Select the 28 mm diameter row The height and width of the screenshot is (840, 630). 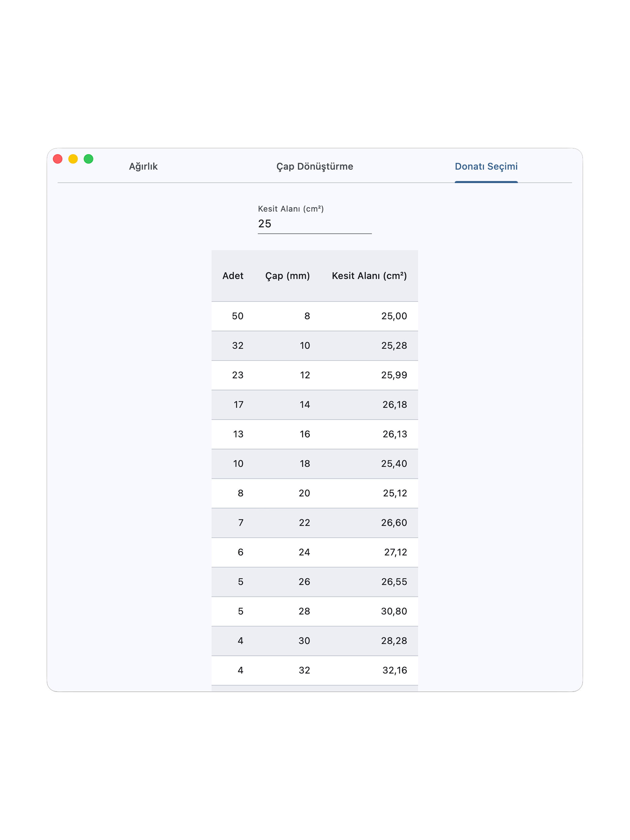pos(315,611)
